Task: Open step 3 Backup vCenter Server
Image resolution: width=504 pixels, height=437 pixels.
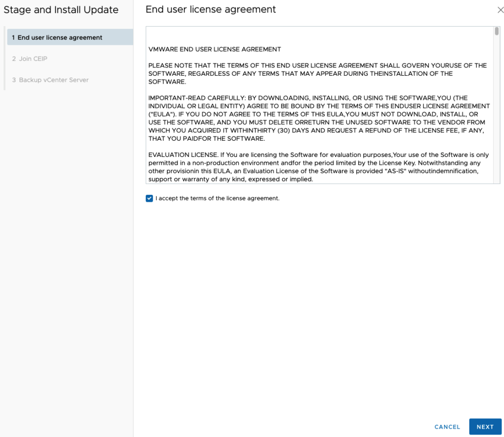Action: (x=54, y=80)
